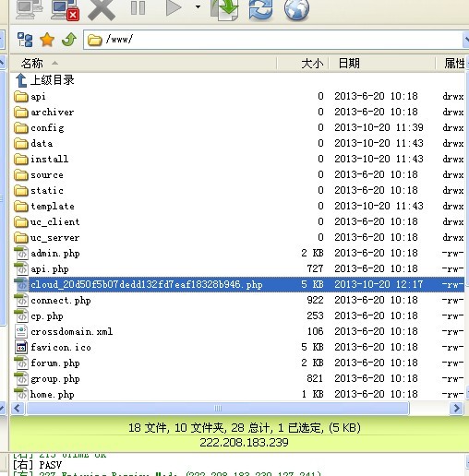469x476 pixels.
Task: Click the 2013-10-20 12:17 date cell
Action: [x=379, y=284]
